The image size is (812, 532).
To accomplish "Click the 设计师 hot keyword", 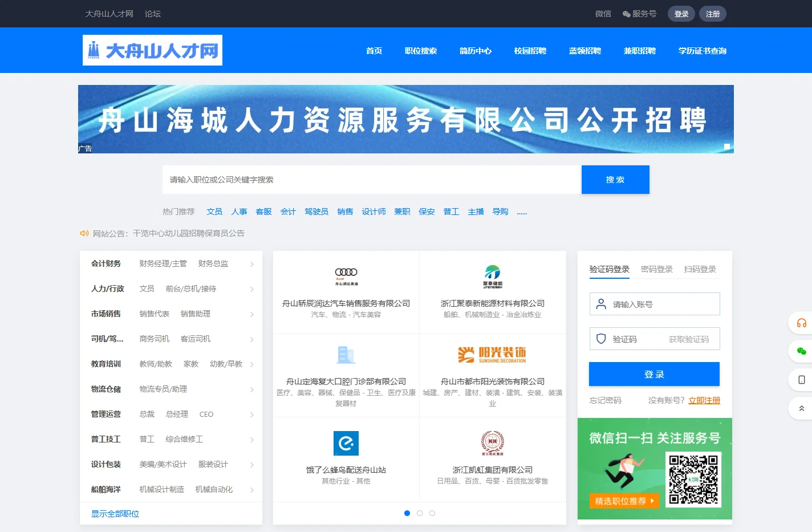I will pyautogui.click(x=374, y=212).
